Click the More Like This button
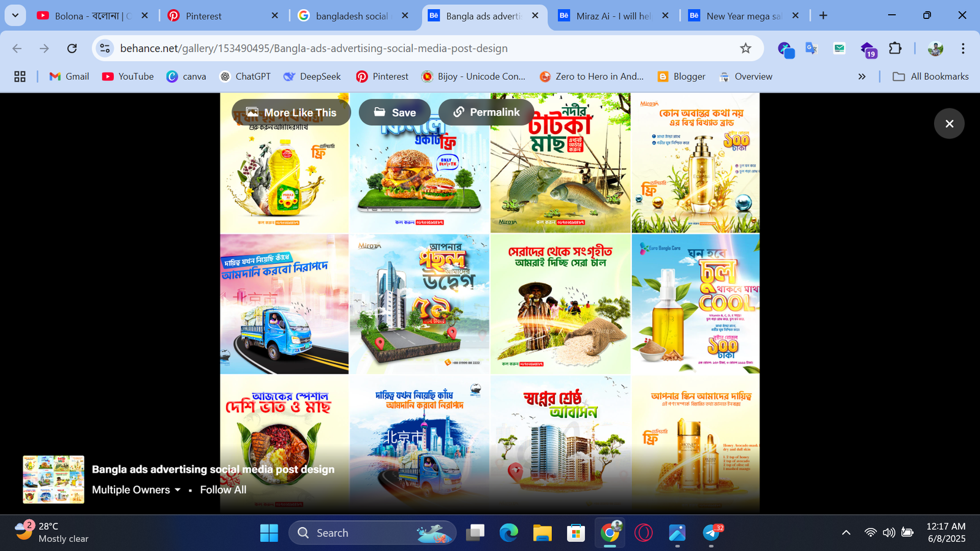Image resolution: width=980 pixels, height=551 pixels. 291,113
